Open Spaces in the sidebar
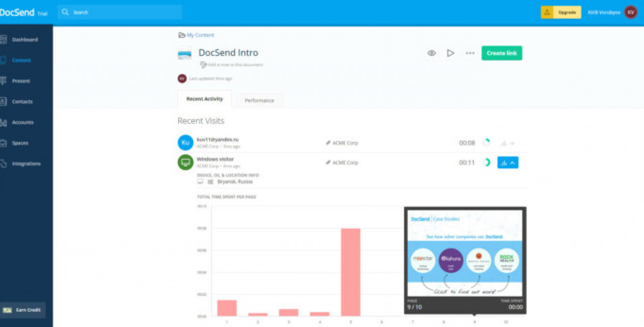 (20, 143)
